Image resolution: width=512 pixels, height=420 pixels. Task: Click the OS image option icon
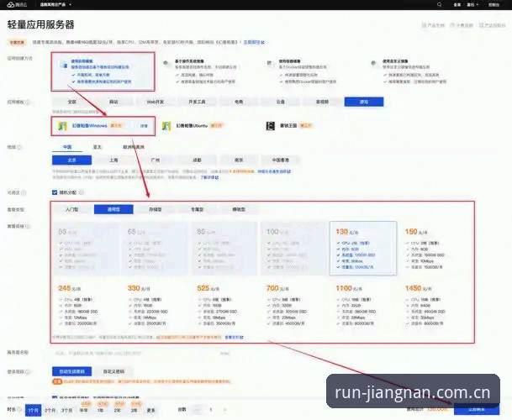point(166,64)
